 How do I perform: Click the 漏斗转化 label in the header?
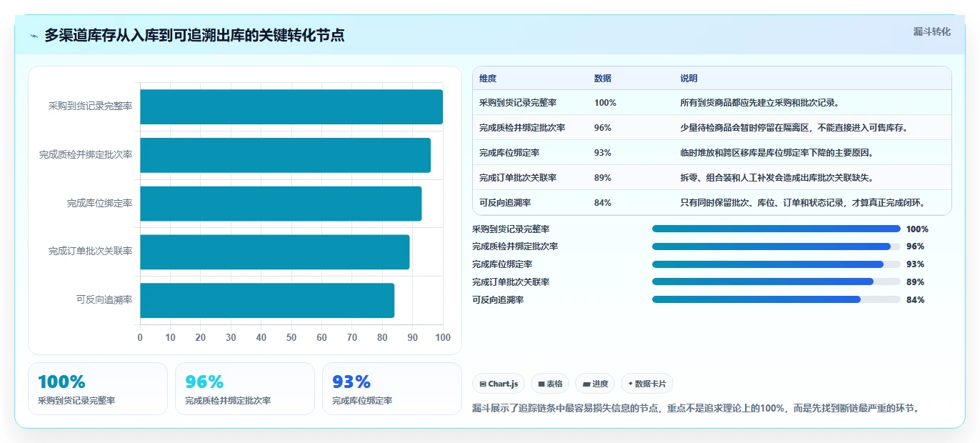[931, 31]
